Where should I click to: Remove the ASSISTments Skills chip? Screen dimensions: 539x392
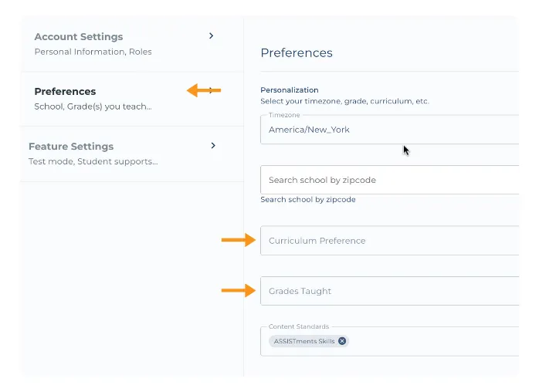click(x=342, y=341)
